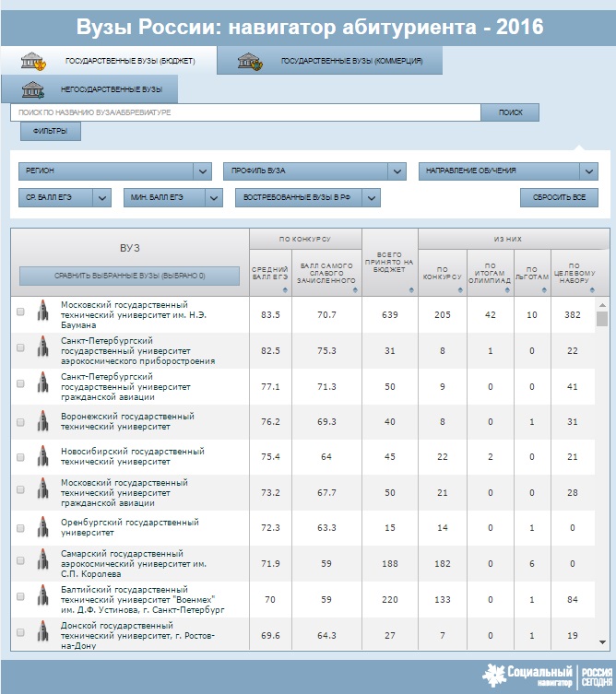Click rocket icon next to Bauman University
Viewport: 616px width, 694px height.
43,311
